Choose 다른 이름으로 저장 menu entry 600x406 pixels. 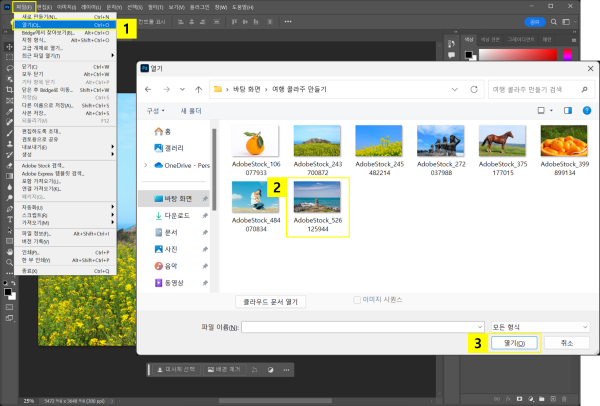65,105
